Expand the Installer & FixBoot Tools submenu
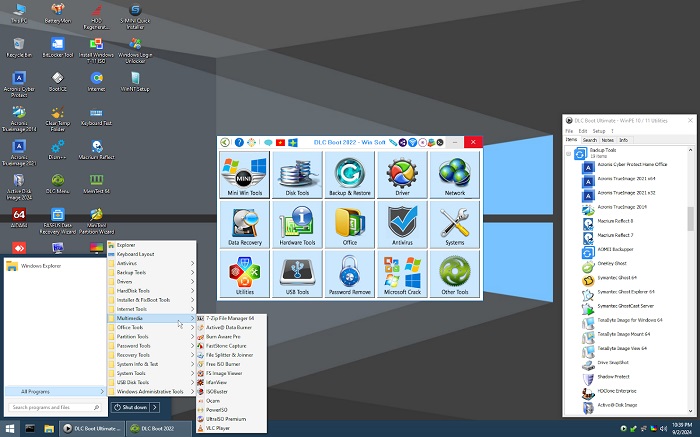The height and width of the screenshot is (437, 700). [x=151, y=300]
